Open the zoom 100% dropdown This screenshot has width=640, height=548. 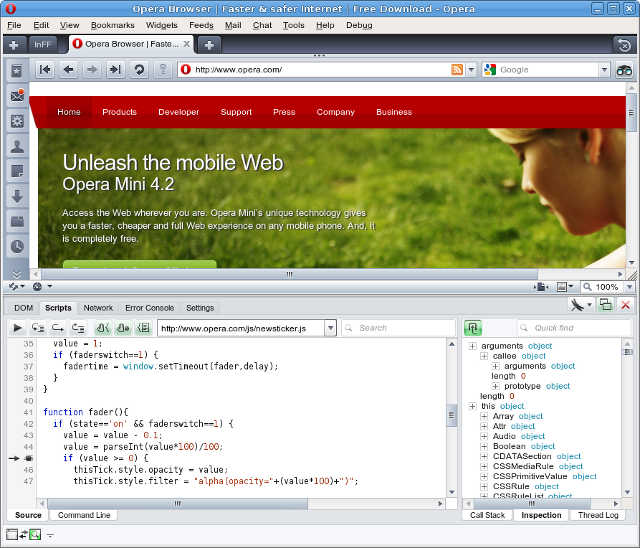point(630,287)
